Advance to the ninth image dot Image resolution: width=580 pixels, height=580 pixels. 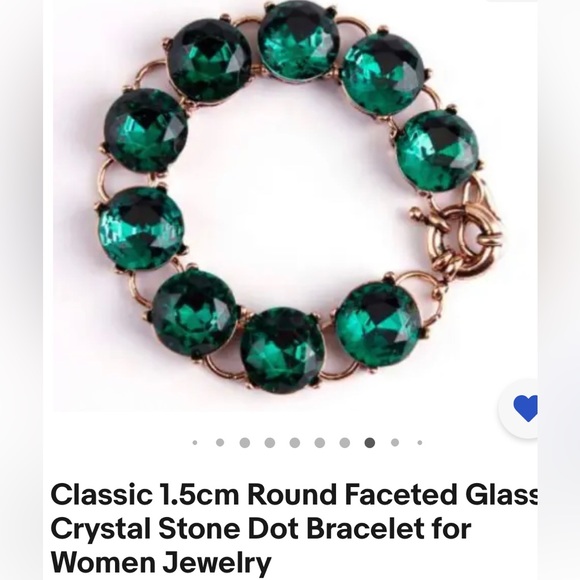point(395,443)
